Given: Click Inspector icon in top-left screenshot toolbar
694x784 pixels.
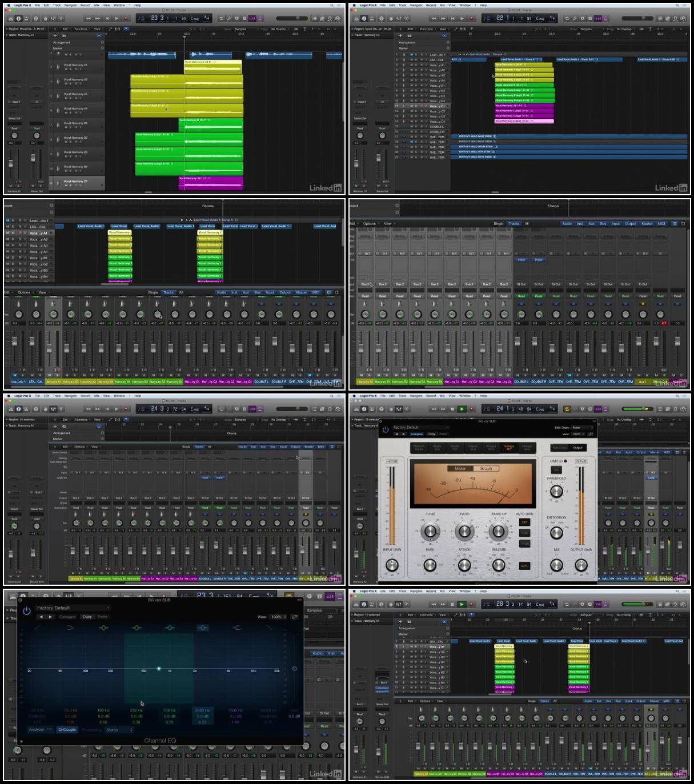Looking at the screenshot, I should pos(18,18).
